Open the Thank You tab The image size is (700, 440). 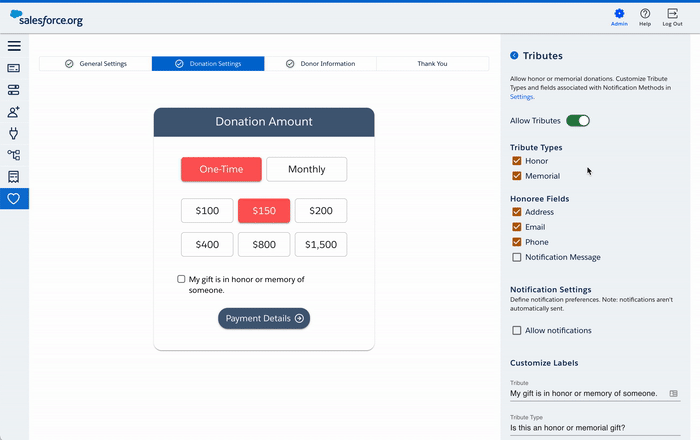[432, 64]
